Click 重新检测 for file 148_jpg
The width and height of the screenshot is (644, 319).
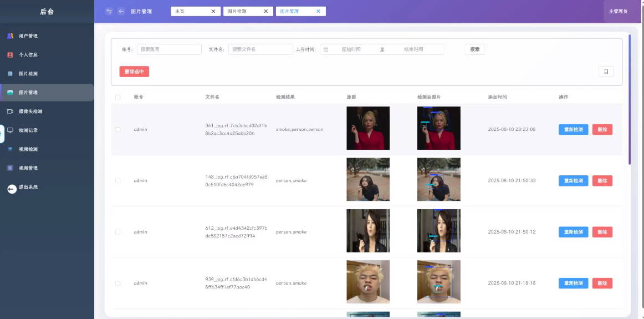click(574, 181)
